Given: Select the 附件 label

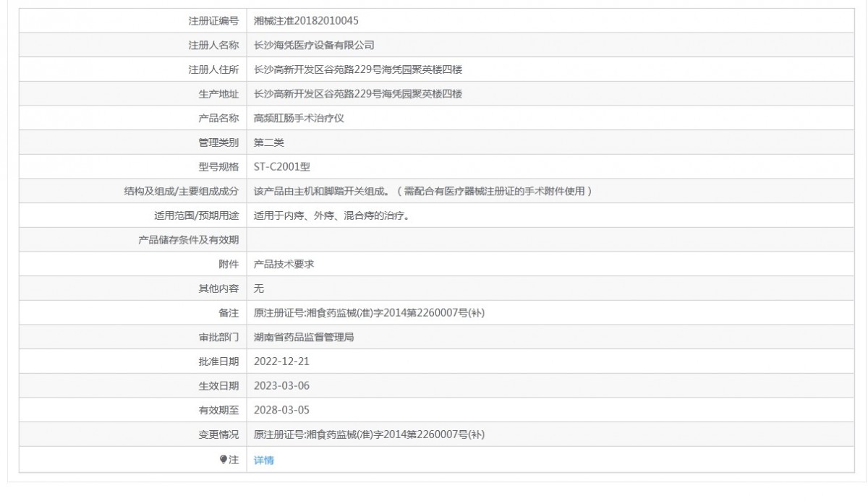Looking at the screenshot, I should [229, 265].
